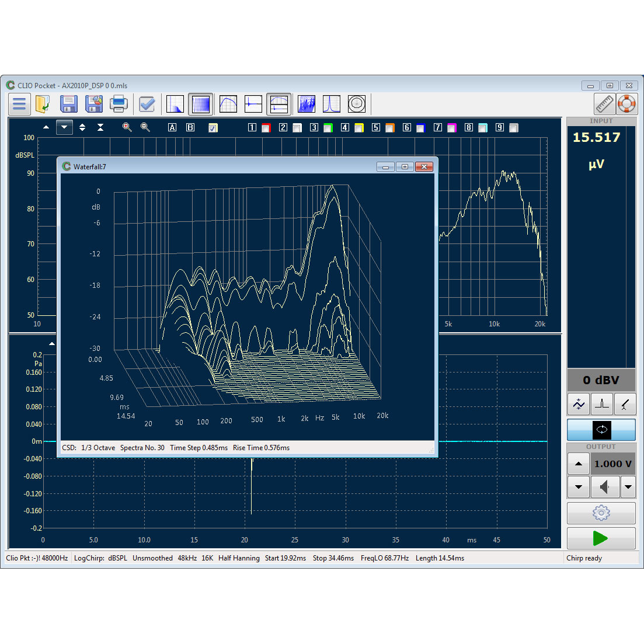Toggle the loop measurement mode
This screenshot has width=644, height=644.
tap(601, 430)
